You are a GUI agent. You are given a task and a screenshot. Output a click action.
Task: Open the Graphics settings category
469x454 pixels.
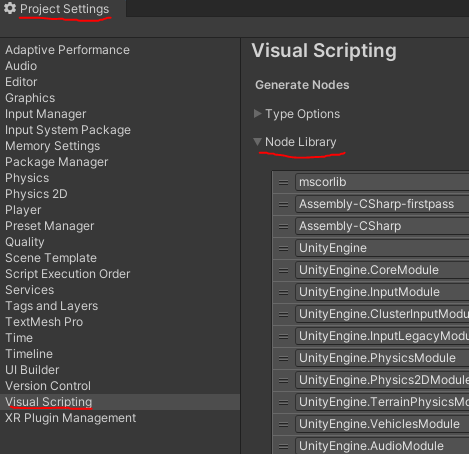click(30, 98)
